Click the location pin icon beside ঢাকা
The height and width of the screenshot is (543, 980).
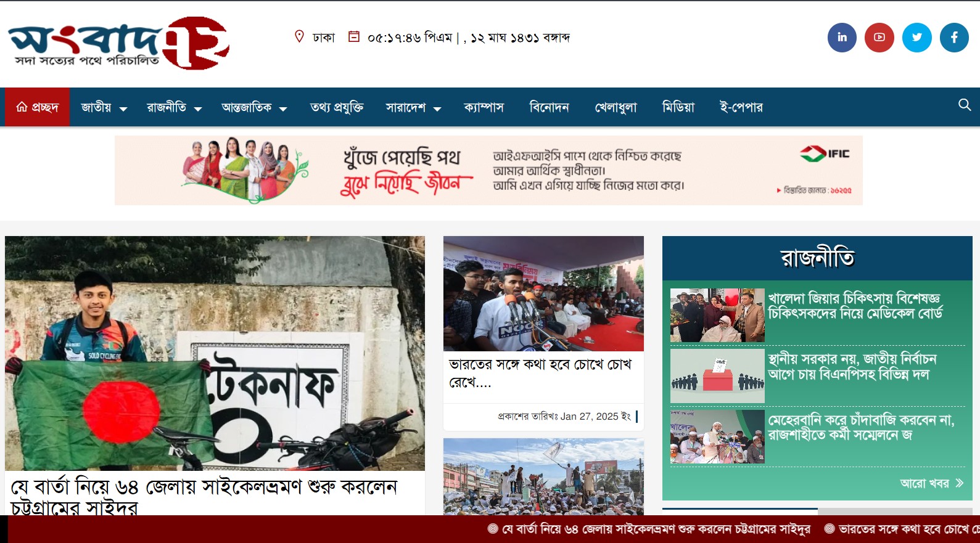(299, 37)
